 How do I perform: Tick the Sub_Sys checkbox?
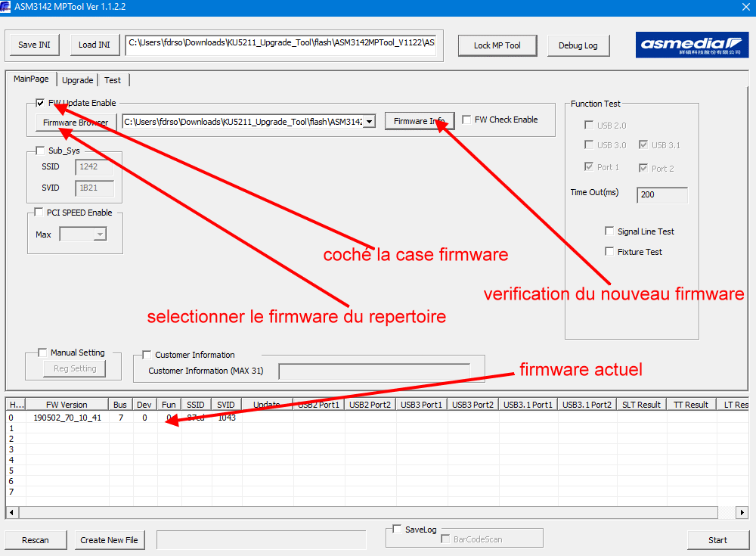pos(41,151)
